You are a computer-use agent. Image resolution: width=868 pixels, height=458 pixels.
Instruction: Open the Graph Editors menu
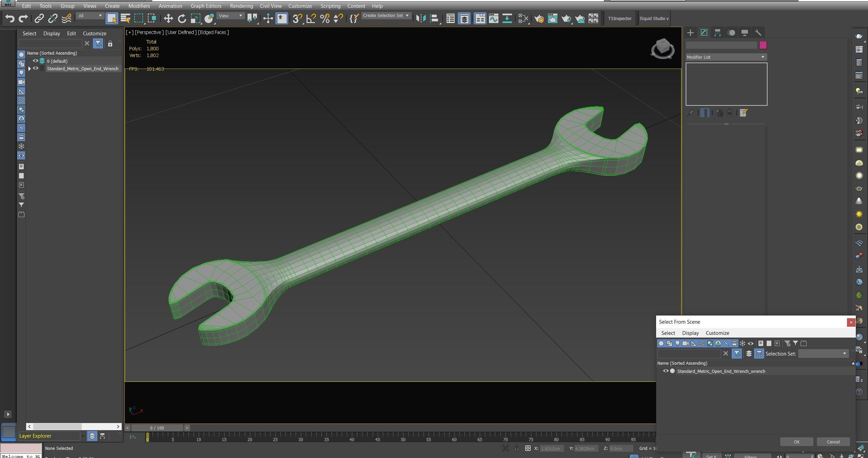click(x=206, y=6)
